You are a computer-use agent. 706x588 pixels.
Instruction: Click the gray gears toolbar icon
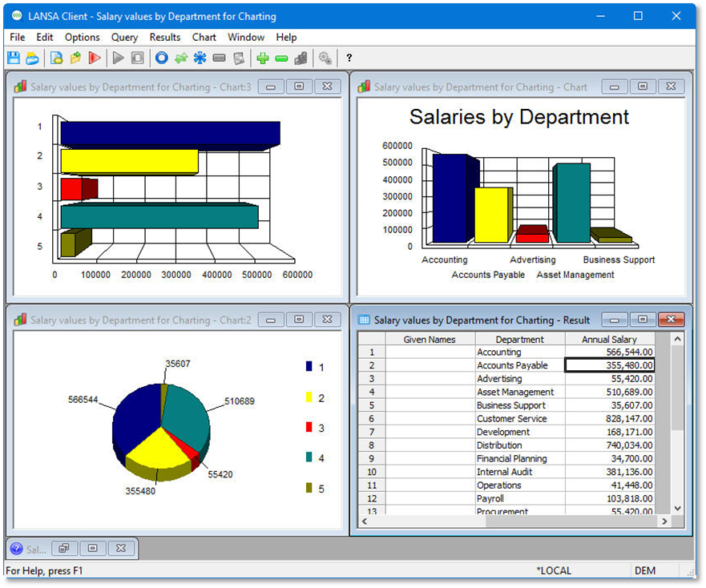coord(325,58)
